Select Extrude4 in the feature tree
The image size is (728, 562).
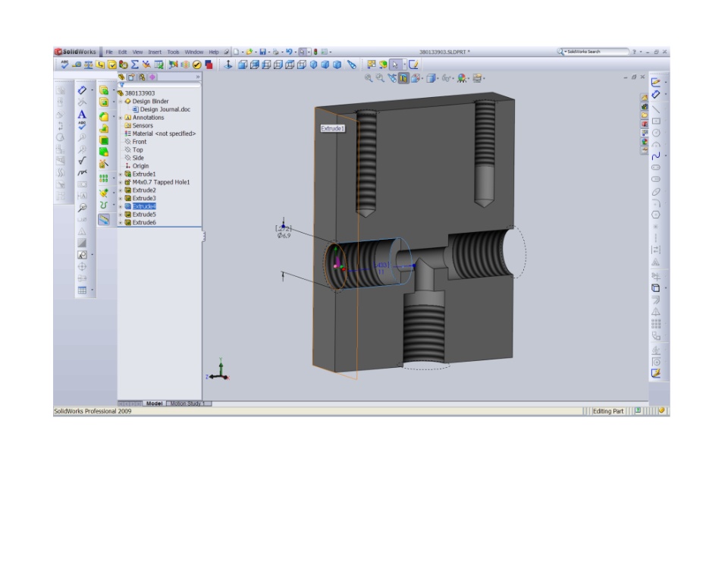point(144,206)
